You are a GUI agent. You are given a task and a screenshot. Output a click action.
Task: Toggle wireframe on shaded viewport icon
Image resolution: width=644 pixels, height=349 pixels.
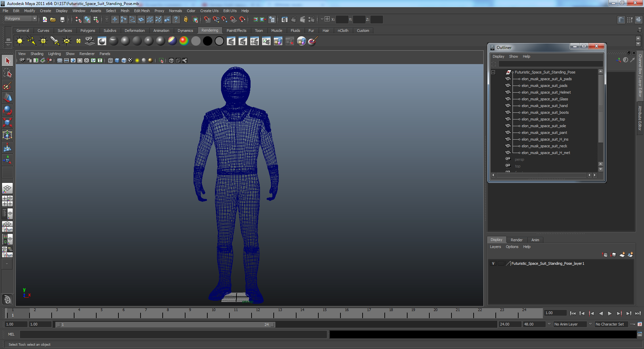[x=124, y=61]
